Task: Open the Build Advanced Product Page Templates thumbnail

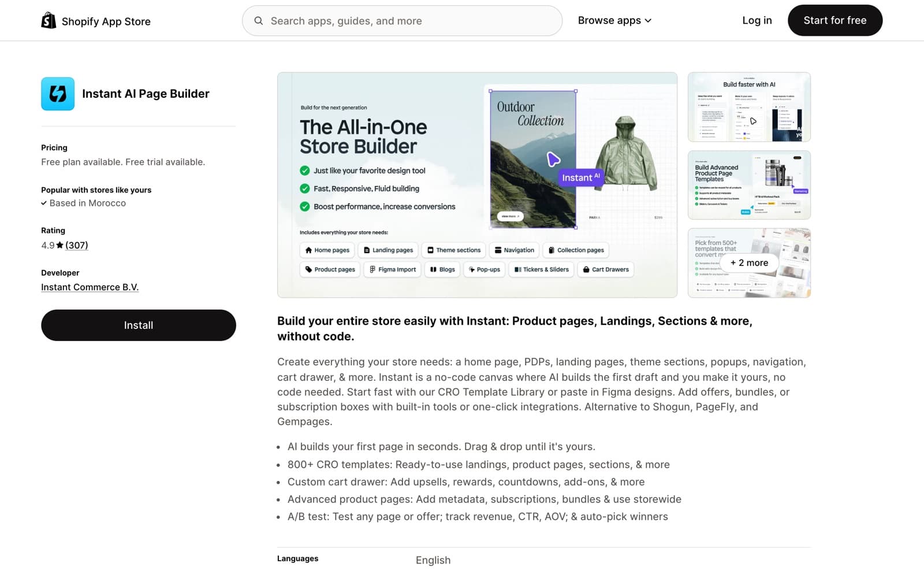Action: coord(749,185)
